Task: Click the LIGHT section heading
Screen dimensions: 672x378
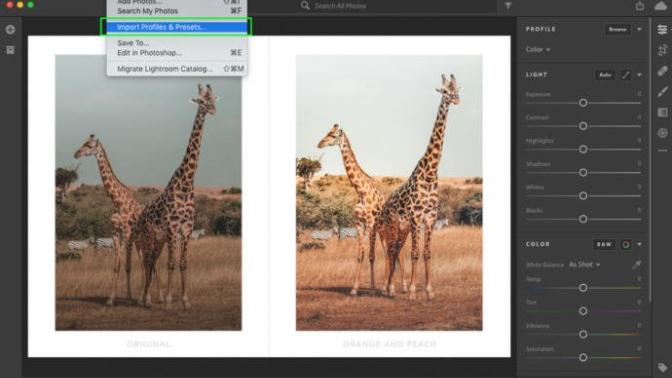Action: pyautogui.click(x=537, y=75)
